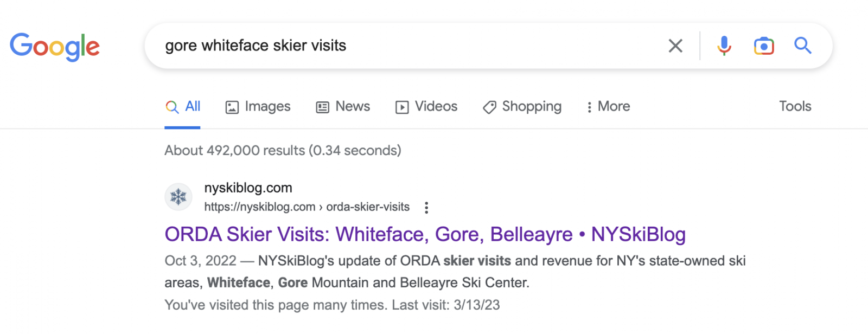Open the News results tab
The height and width of the screenshot is (334, 868).
(x=343, y=107)
